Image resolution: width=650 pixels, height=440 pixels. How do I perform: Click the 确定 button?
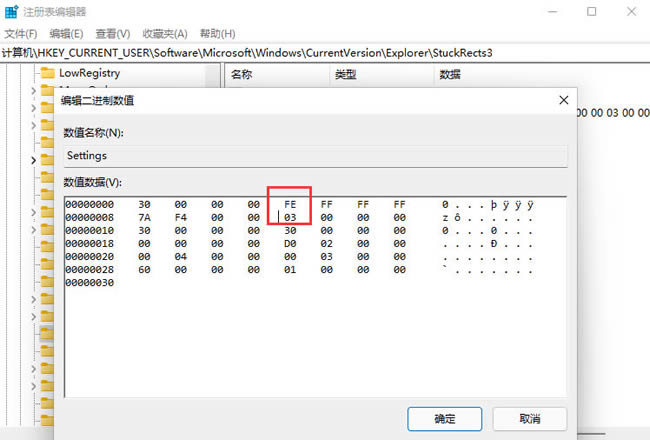(445, 419)
